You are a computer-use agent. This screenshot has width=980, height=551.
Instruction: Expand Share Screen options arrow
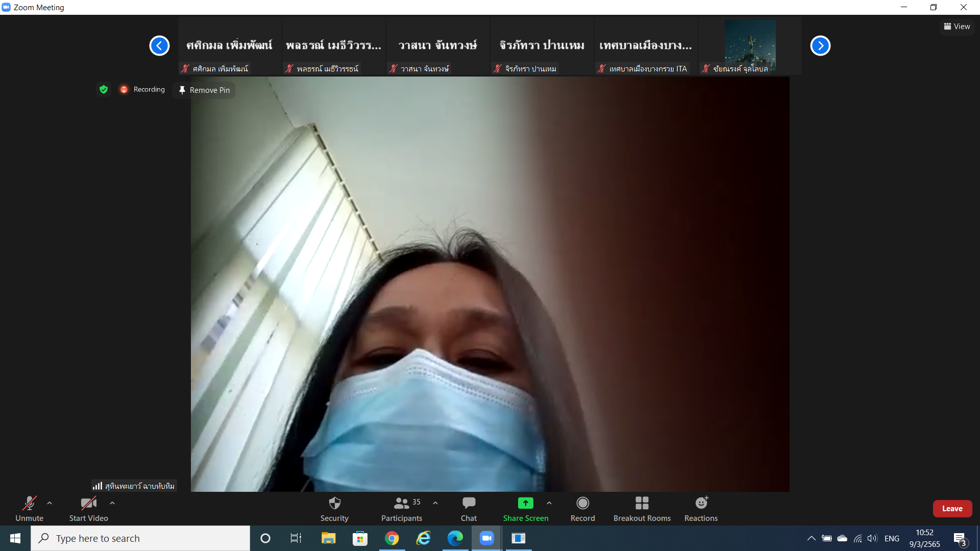[x=549, y=503]
